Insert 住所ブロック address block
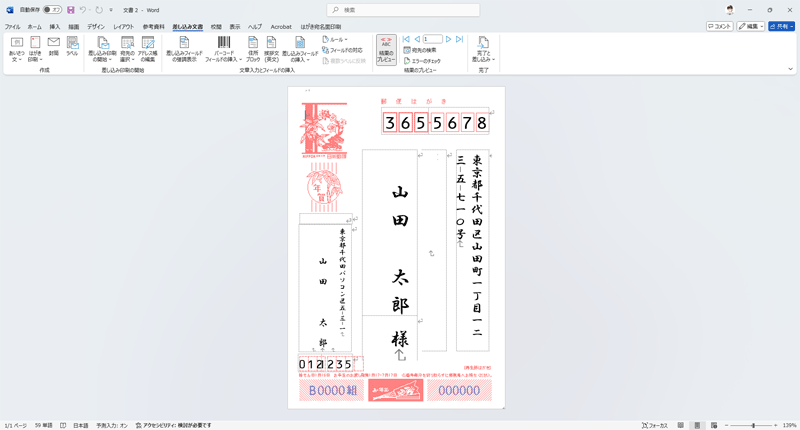Image resolution: width=800 pixels, height=430 pixels. (x=253, y=44)
